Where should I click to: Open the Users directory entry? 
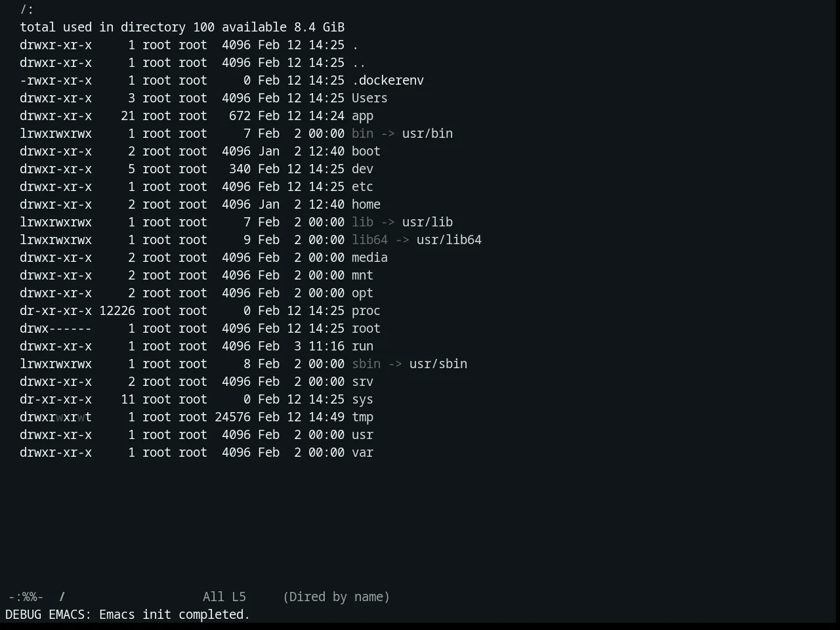[369, 98]
